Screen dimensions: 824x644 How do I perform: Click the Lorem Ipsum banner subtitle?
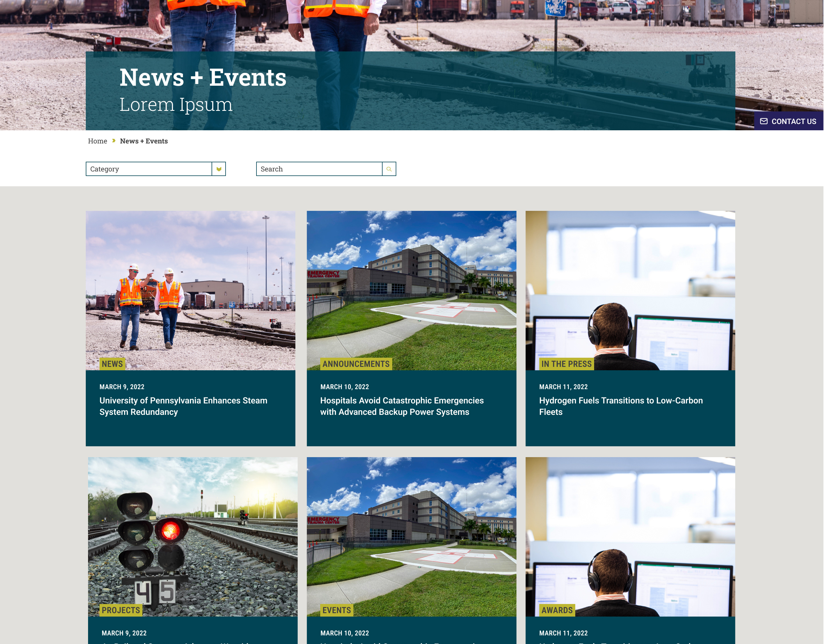click(x=176, y=105)
